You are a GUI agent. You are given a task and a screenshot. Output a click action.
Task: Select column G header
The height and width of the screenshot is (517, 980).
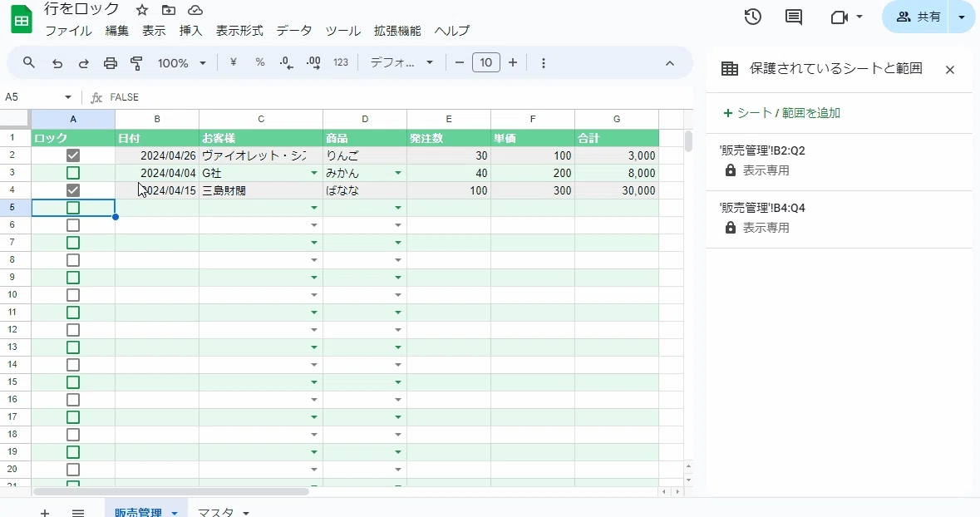(616, 119)
